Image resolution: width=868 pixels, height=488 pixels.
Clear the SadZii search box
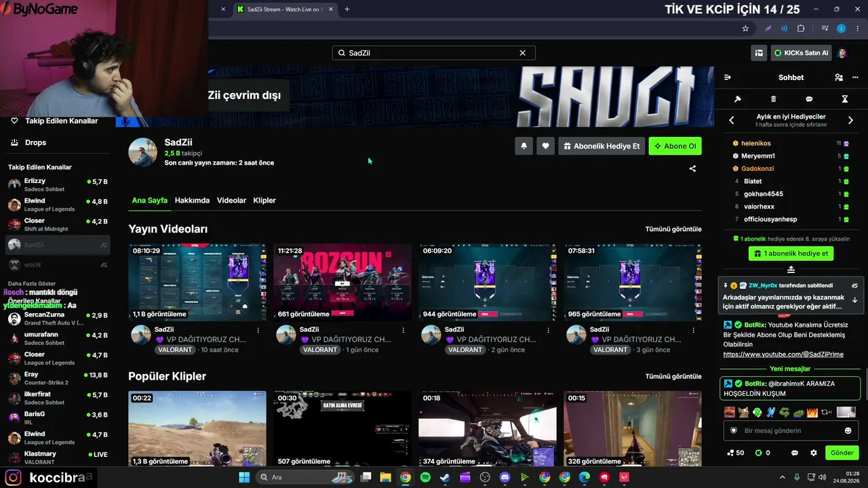click(522, 53)
